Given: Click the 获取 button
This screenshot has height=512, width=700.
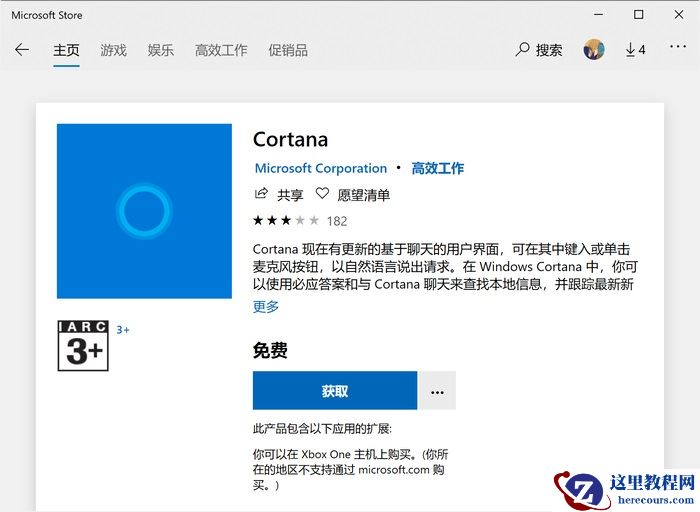Looking at the screenshot, I should [x=335, y=391].
